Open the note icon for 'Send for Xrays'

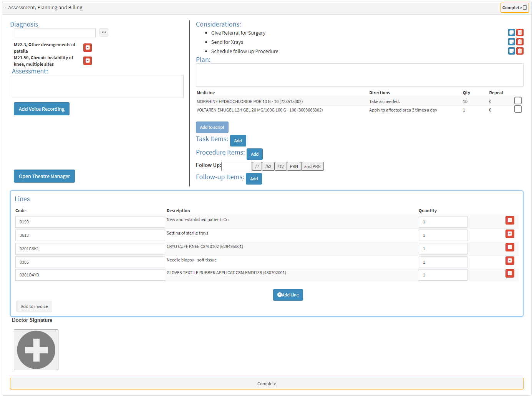[x=511, y=42]
